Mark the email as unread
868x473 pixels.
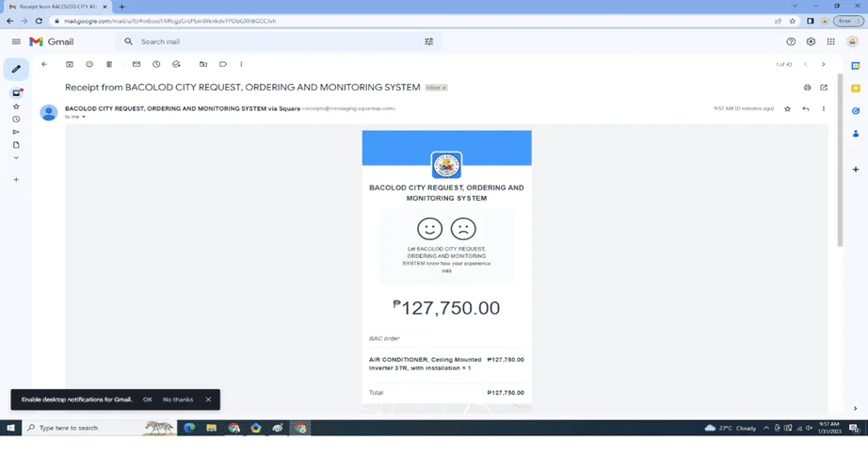click(137, 64)
